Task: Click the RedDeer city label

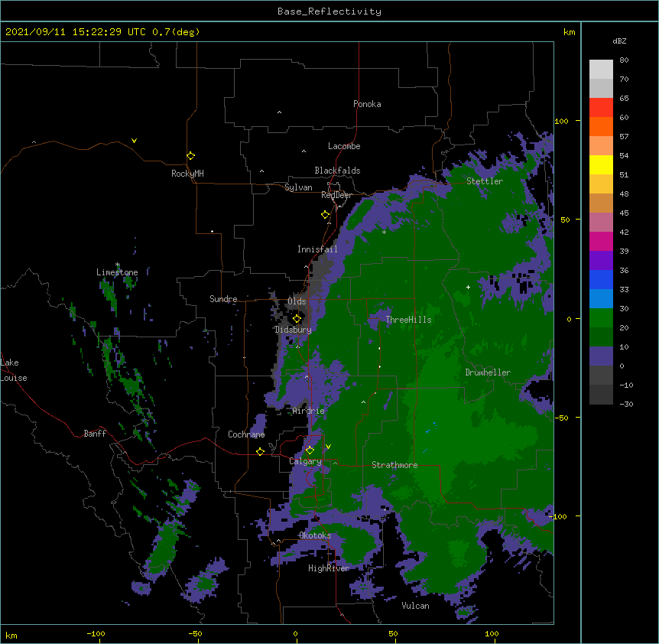Action: click(336, 195)
